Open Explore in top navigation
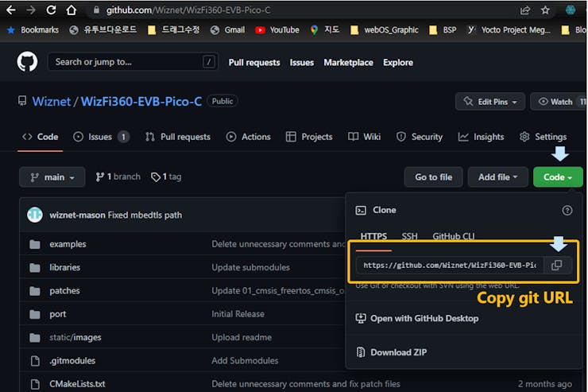 click(398, 63)
